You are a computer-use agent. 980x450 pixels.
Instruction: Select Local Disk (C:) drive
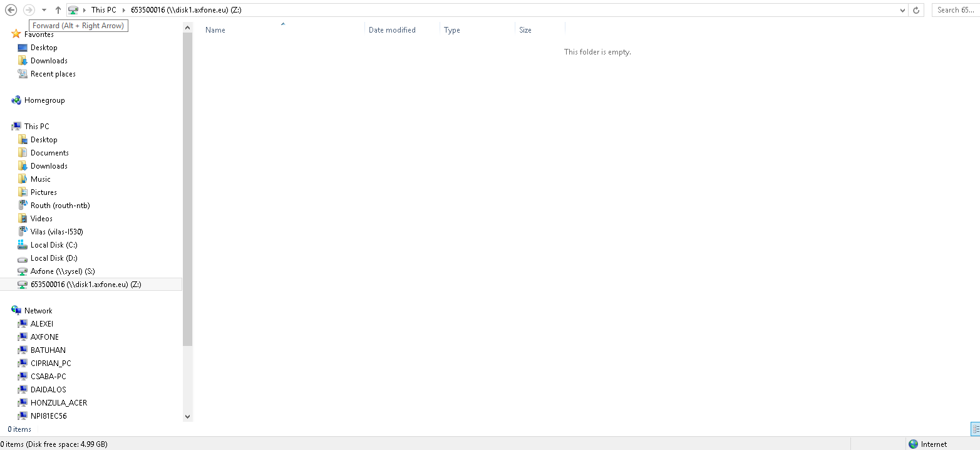pyautogui.click(x=53, y=245)
